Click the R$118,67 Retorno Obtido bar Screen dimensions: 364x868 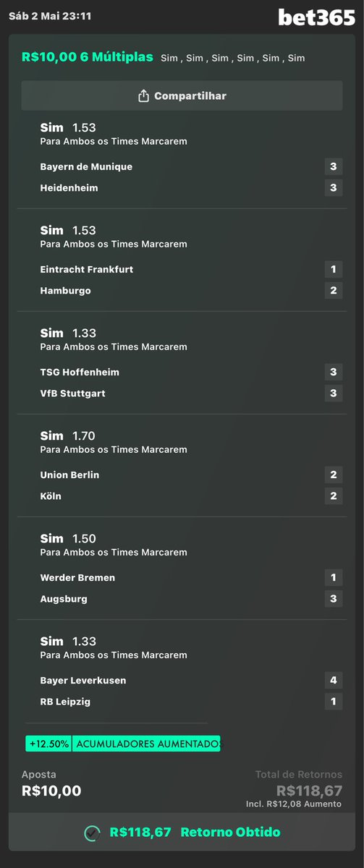(x=182, y=833)
